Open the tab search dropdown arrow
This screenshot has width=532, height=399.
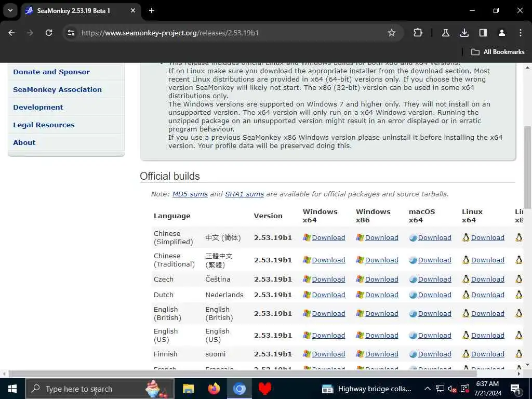coord(10,10)
